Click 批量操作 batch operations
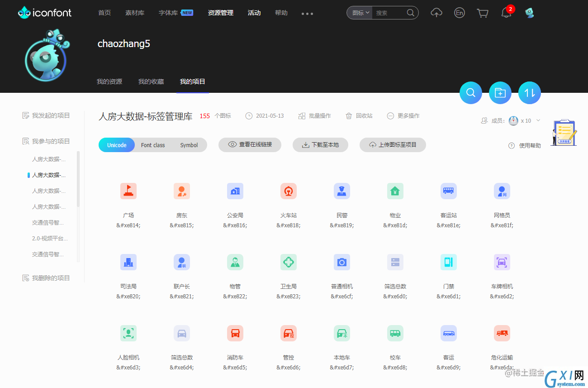The image size is (588, 388). point(314,116)
